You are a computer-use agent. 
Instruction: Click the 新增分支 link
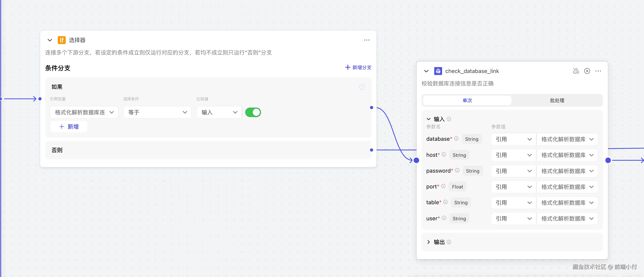click(358, 68)
